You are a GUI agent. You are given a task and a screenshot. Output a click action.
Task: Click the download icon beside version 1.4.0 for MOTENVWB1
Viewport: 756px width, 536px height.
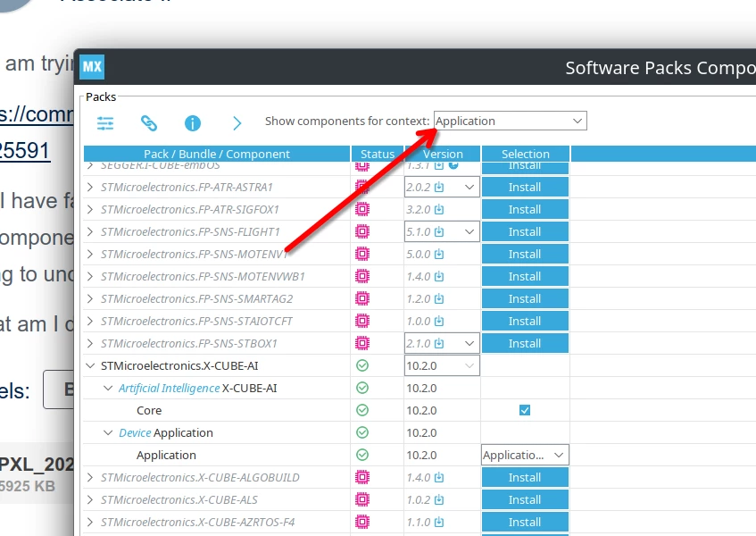tap(439, 276)
